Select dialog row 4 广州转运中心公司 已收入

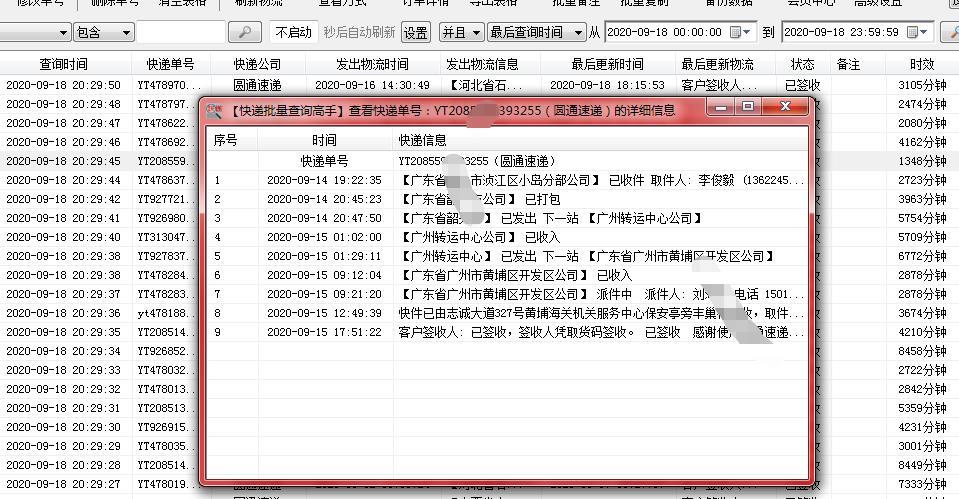pos(507,237)
